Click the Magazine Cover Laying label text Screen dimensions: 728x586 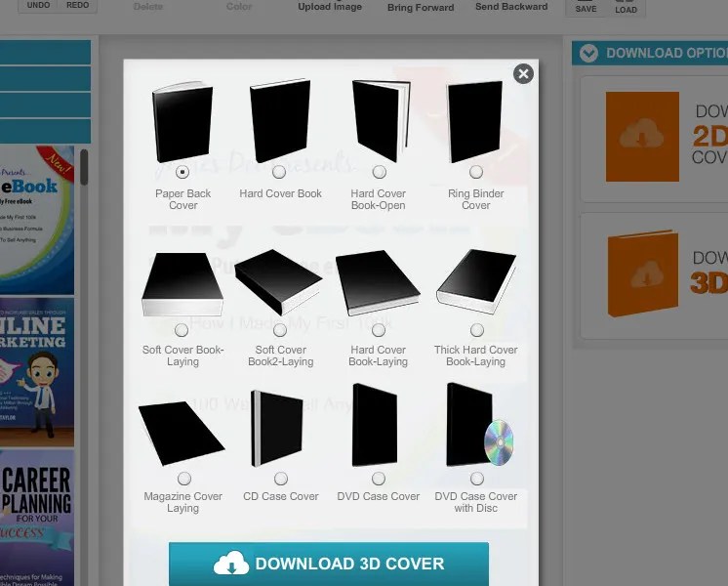182,502
